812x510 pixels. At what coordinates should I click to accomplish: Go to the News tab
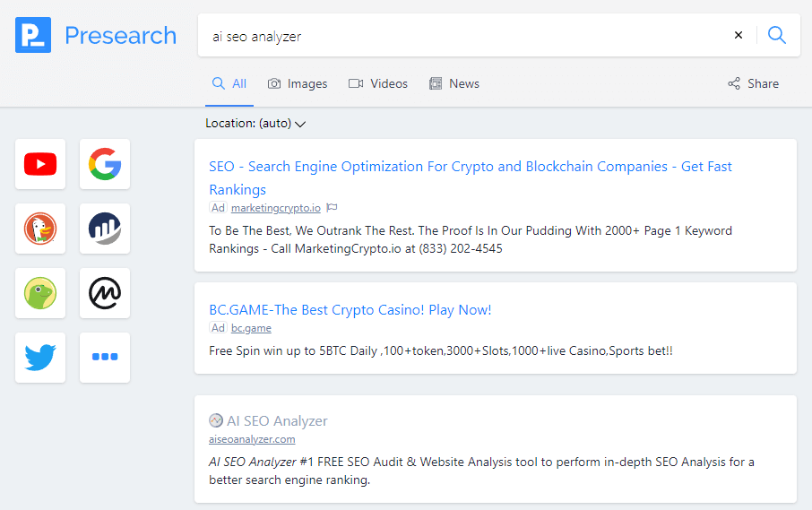click(454, 83)
